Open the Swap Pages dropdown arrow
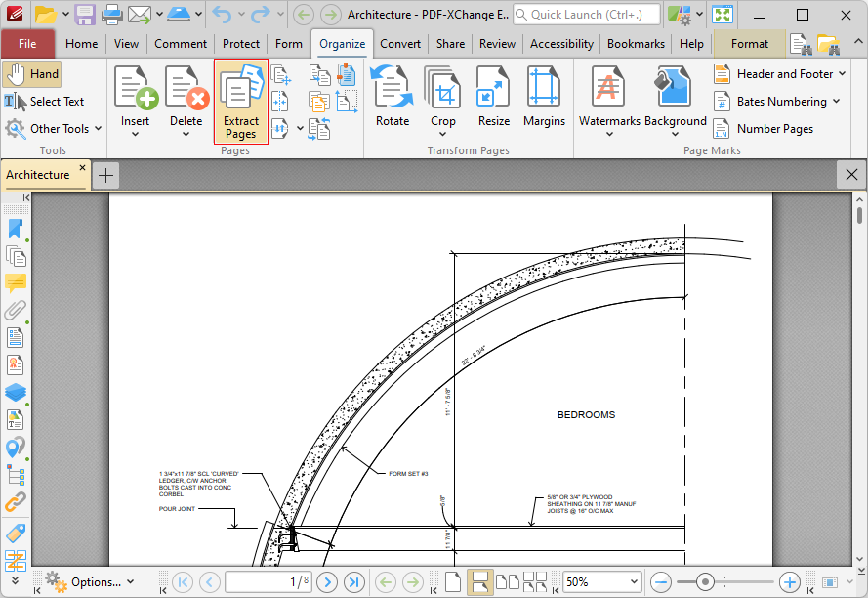The width and height of the screenshot is (868, 598). point(300,129)
